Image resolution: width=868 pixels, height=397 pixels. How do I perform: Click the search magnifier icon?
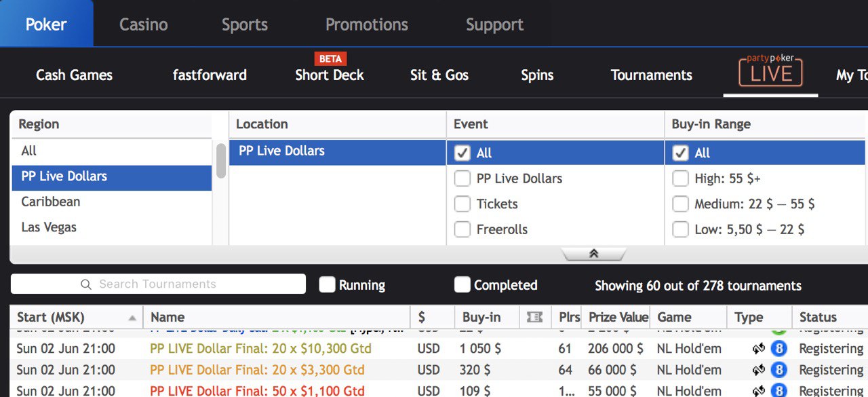[86, 284]
